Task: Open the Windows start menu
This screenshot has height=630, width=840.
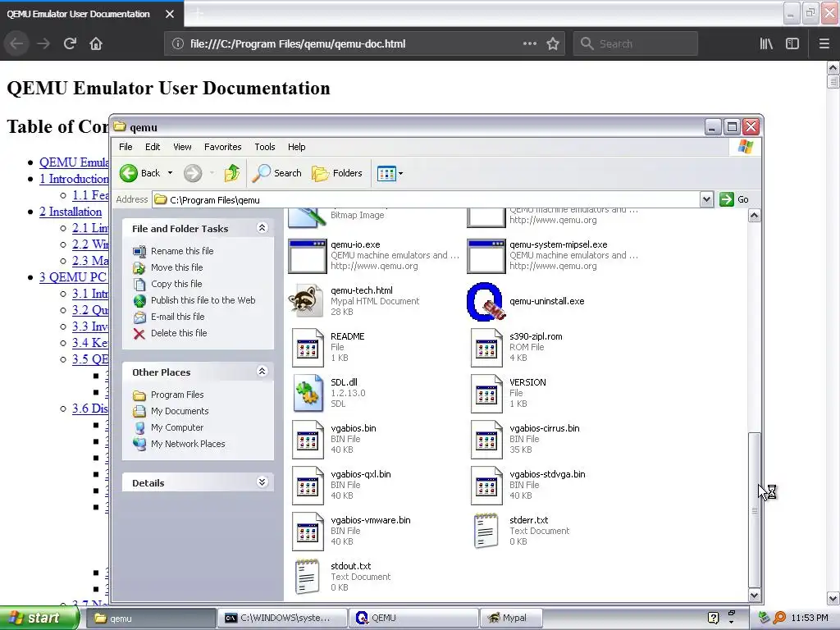Action: 39,619
